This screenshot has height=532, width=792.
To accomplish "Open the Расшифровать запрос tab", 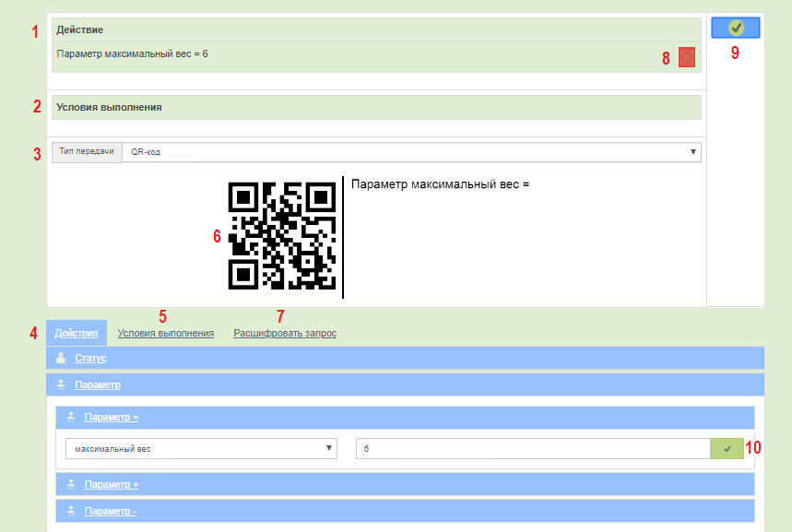I will [285, 333].
